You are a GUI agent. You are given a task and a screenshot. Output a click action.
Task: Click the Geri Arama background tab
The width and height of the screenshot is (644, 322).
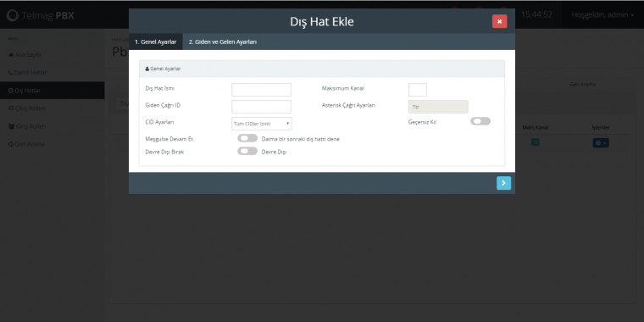coord(582,84)
